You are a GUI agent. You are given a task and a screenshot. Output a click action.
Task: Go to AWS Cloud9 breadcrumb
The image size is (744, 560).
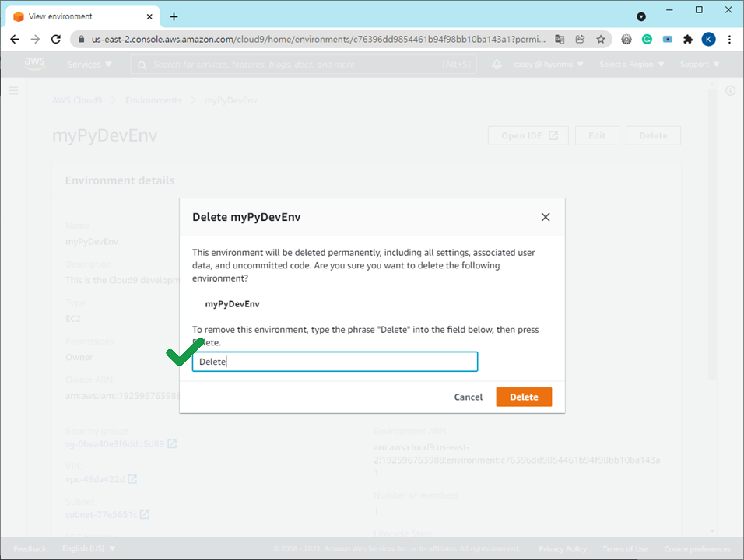(x=77, y=100)
